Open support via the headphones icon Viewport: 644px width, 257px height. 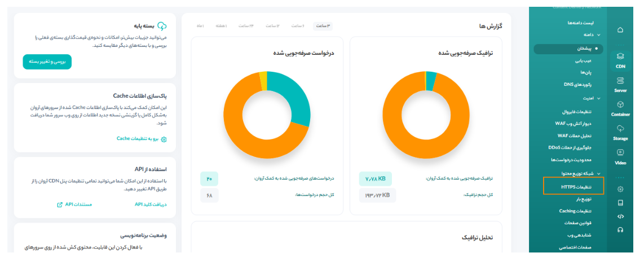(620, 229)
